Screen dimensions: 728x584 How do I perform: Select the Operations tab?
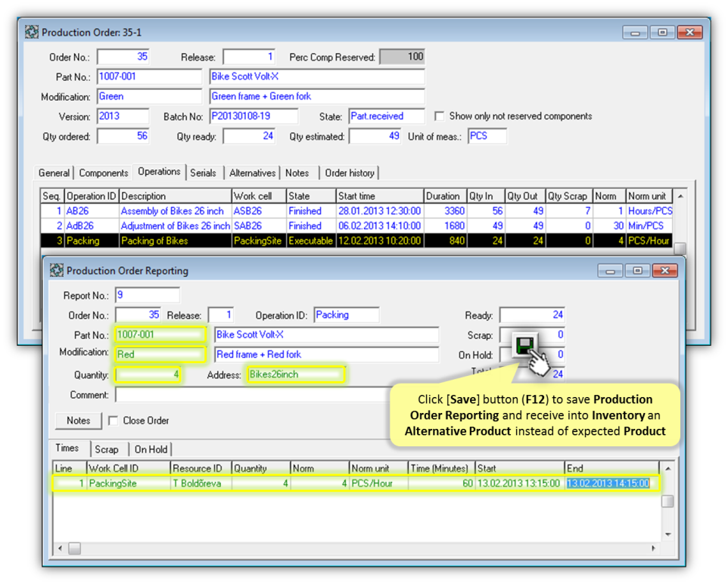click(x=159, y=171)
